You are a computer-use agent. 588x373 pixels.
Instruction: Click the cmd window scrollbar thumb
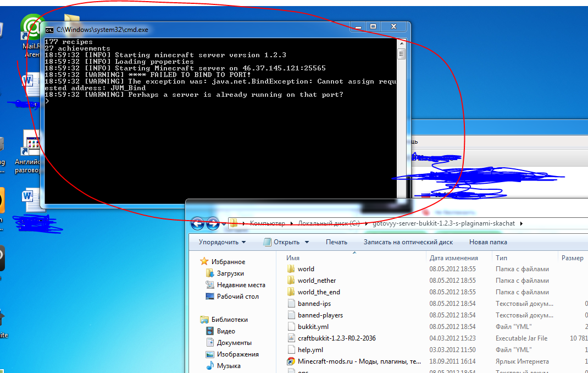coord(402,54)
